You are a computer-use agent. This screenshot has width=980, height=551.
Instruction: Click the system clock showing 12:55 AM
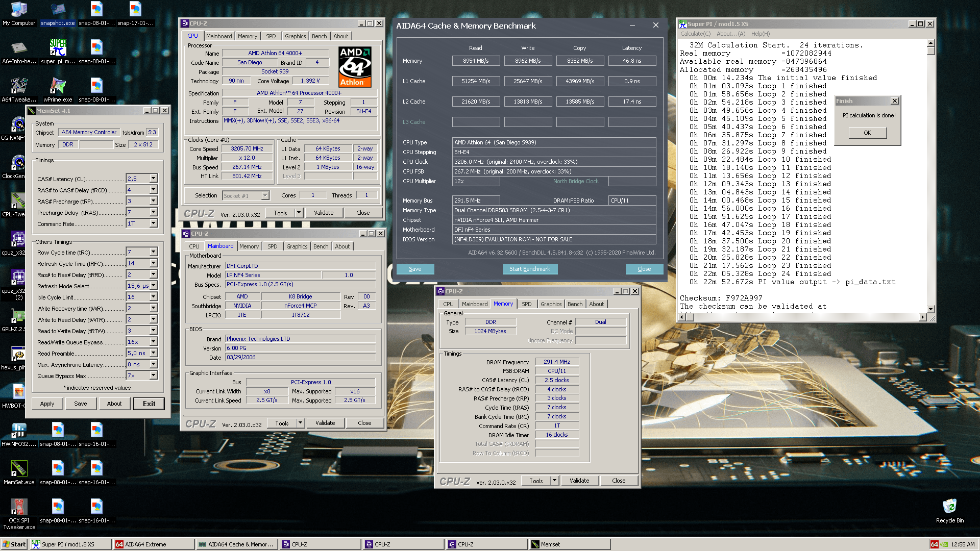click(963, 544)
